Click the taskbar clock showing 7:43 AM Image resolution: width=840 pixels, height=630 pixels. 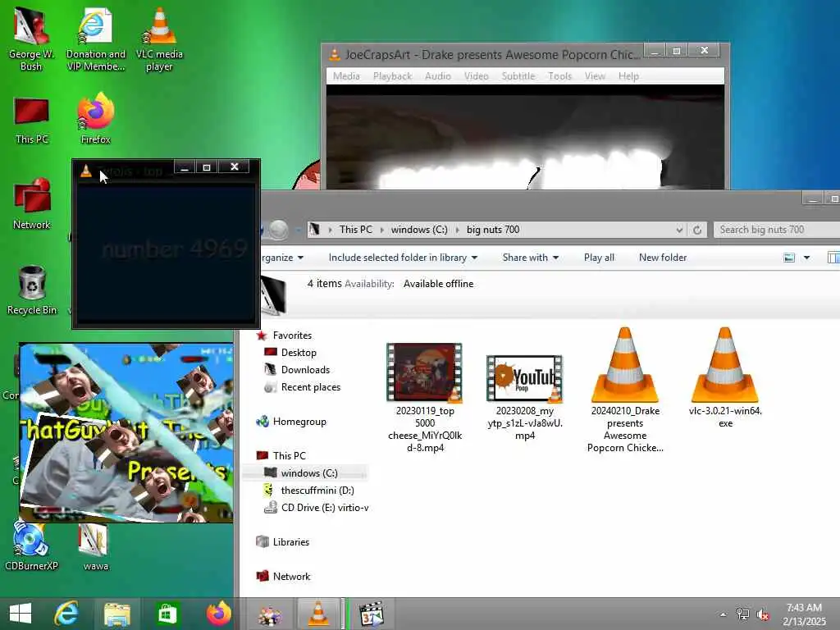point(804,614)
